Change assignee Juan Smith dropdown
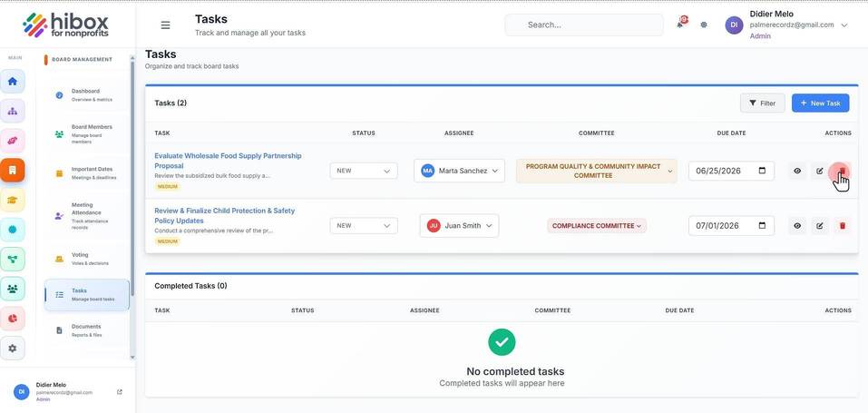The image size is (868, 413). pos(460,226)
